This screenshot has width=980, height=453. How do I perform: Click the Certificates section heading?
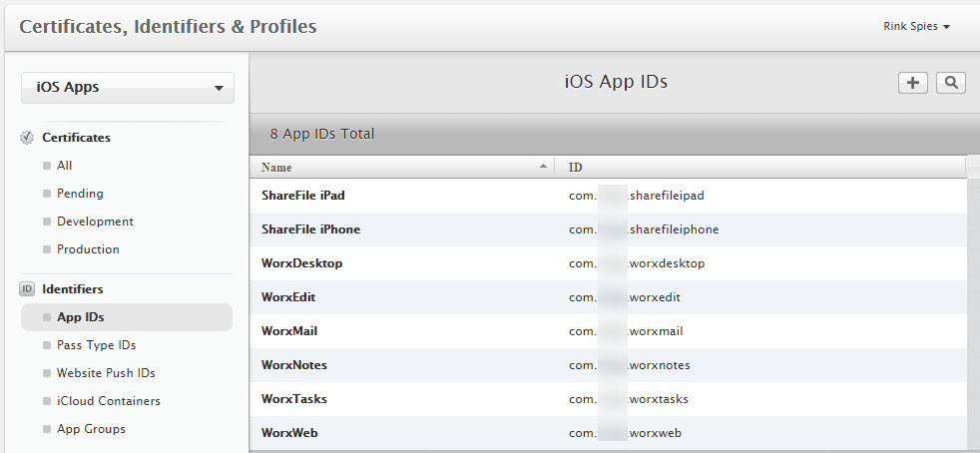point(76,138)
